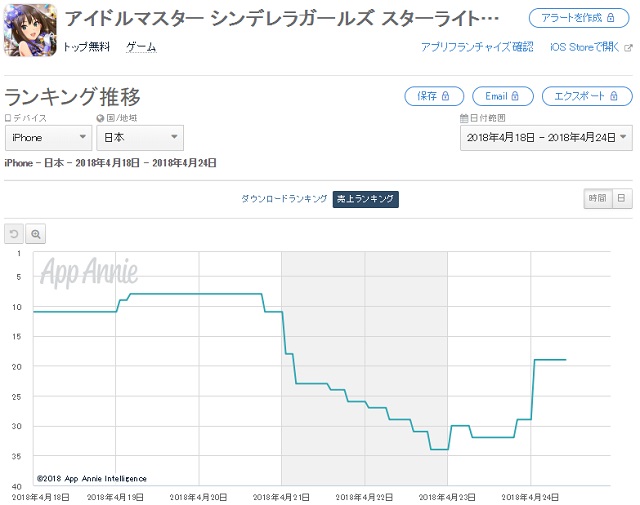640x505 pixels.
Task: Click the 2018年4月19日 axis label
Action: coord(116,497)
